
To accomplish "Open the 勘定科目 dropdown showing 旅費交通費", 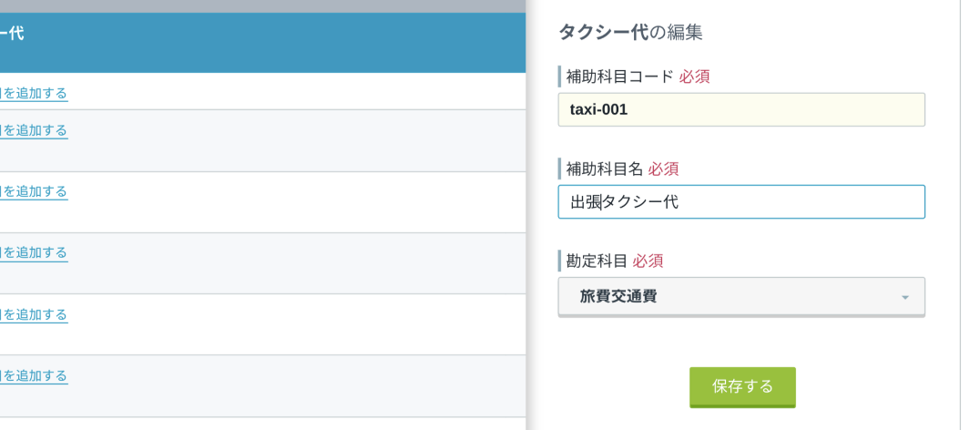I will pyautogui.click(x=741, y=297).
